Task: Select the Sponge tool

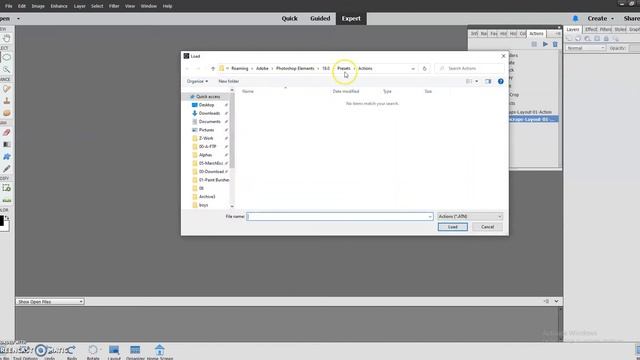Action: 7,113
